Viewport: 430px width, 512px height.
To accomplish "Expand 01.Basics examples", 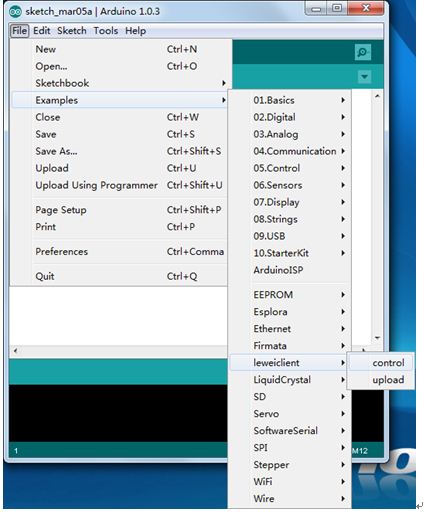I will click(x=290, y=100).
